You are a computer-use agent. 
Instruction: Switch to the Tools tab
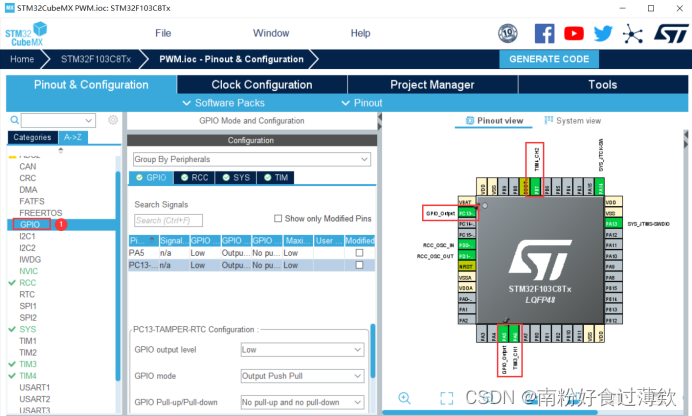point(602,85)
